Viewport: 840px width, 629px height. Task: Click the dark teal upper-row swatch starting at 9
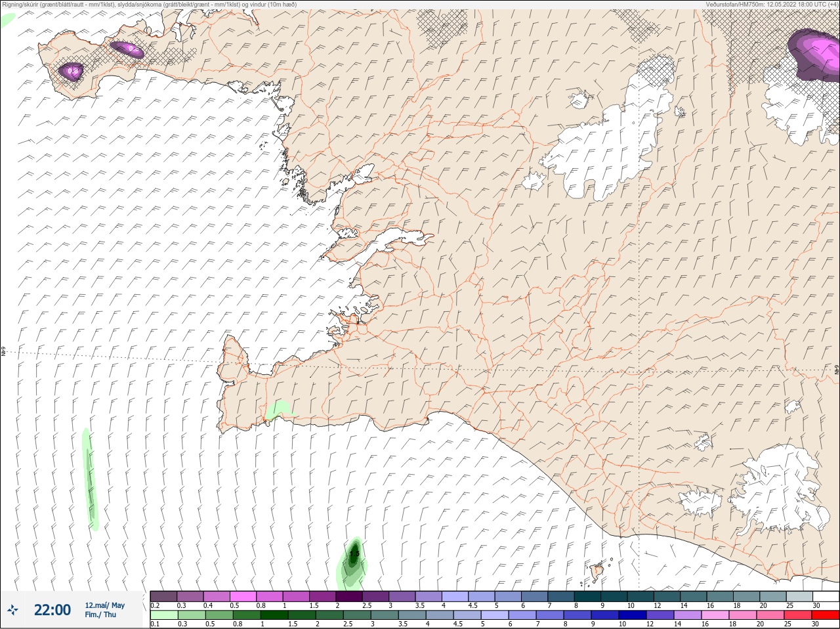tap(614, 596)
